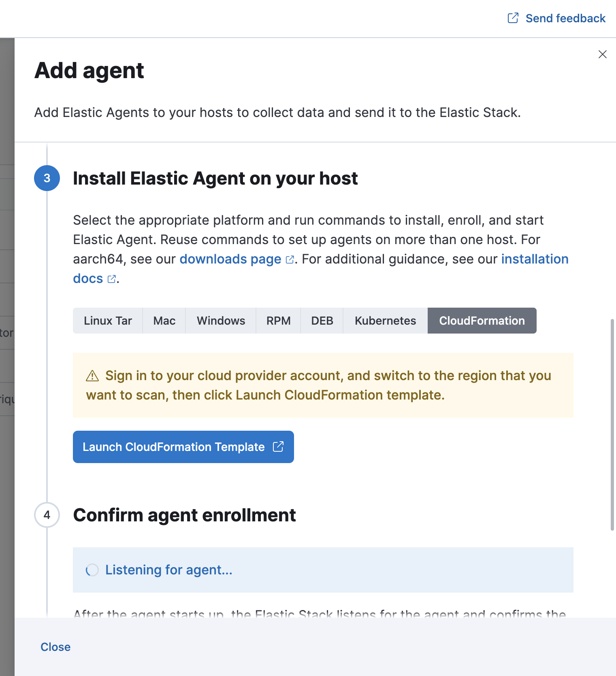
Task: Click the warning triangle in the yellow alert
Action: pos(92,376)
